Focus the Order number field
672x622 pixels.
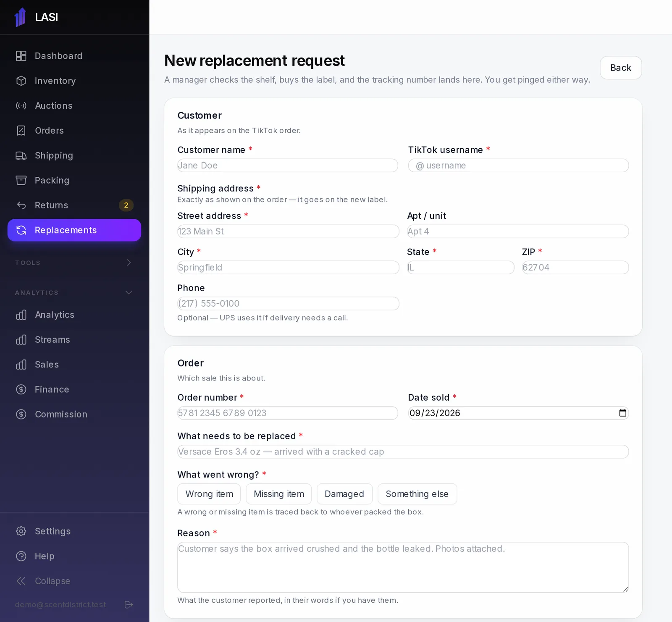[x=288, y=413]
